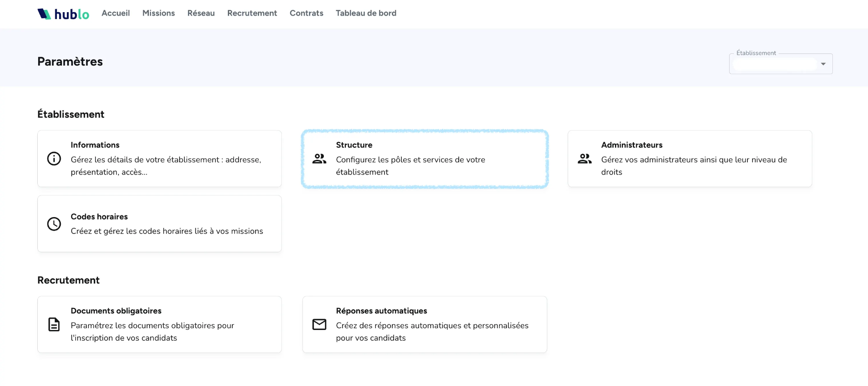Click the people icon beside Administrateurs
Screen dimensions: 868x386
tap(584, 159)
